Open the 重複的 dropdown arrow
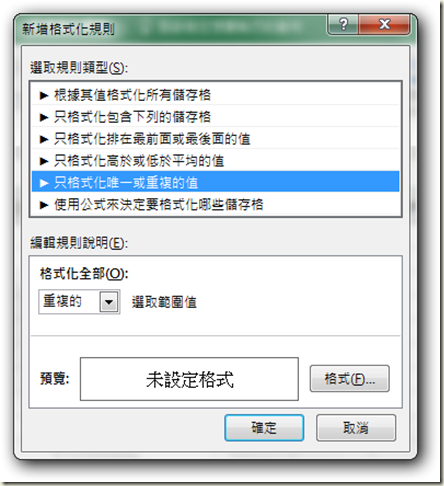The width and height of the screenshot is (444, 486). [109, 302]
